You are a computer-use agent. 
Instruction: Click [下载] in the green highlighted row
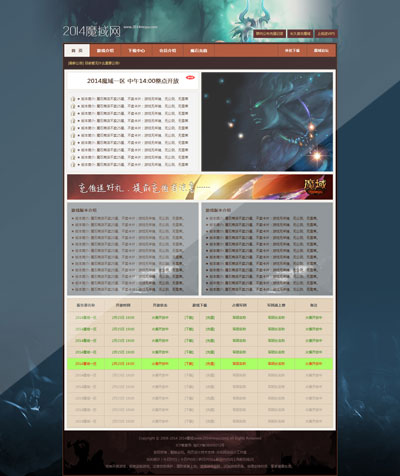coord(189,364)
